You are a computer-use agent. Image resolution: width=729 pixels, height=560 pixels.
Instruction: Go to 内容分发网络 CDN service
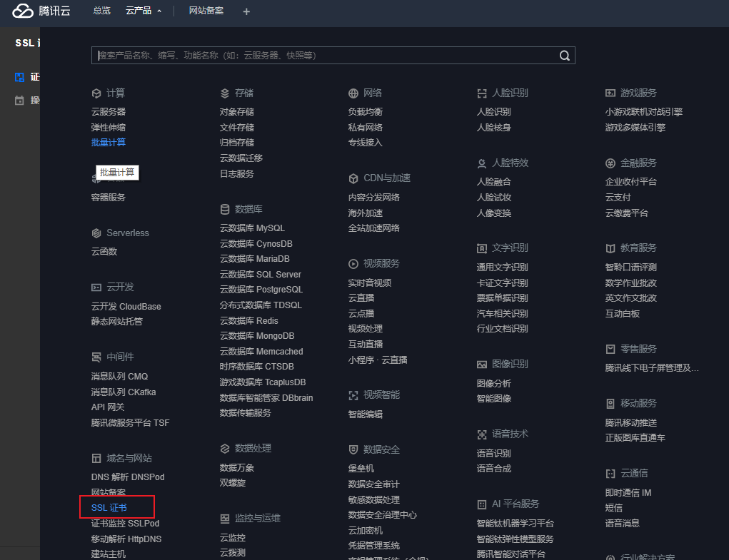coord(373,198)
